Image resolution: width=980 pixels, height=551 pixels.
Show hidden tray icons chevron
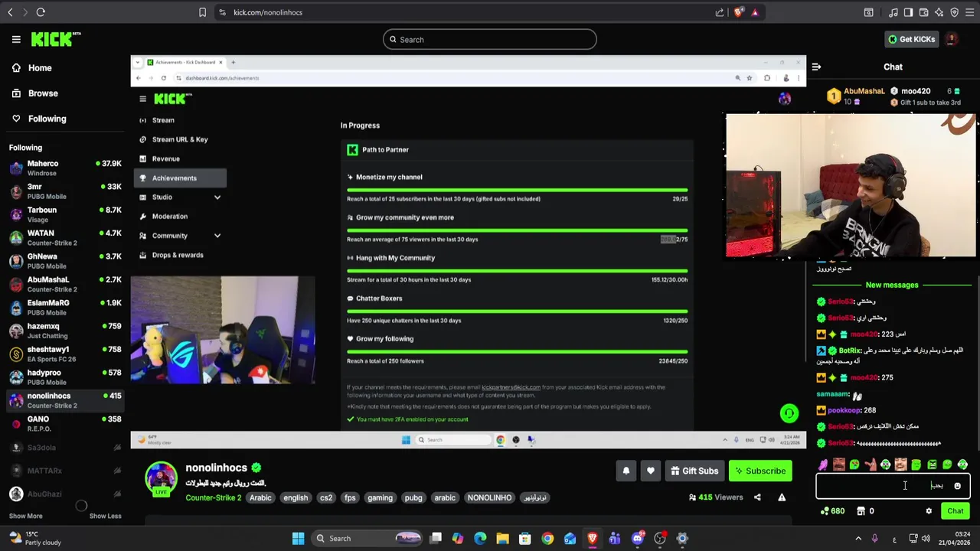click(x=858, y=538)
